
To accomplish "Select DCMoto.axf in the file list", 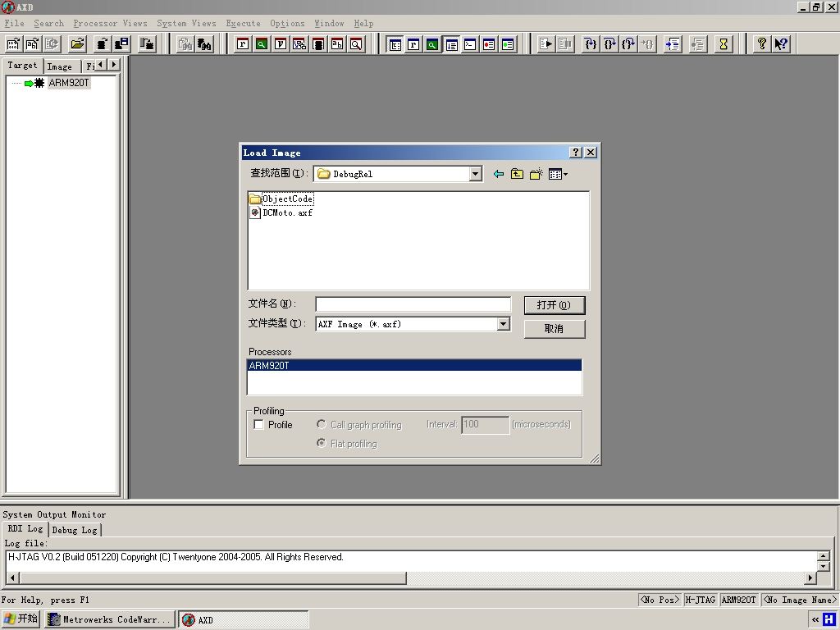I will coord(282,212).
